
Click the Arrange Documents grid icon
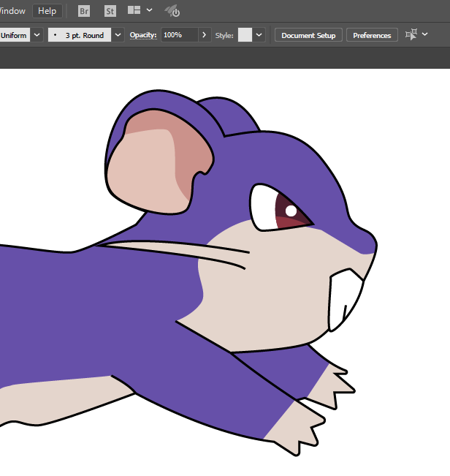point(134,11)
